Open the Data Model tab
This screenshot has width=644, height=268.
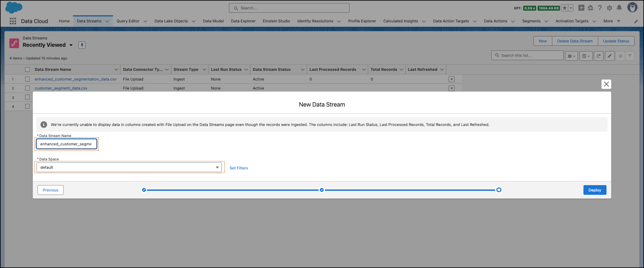(x=213, y=21)
